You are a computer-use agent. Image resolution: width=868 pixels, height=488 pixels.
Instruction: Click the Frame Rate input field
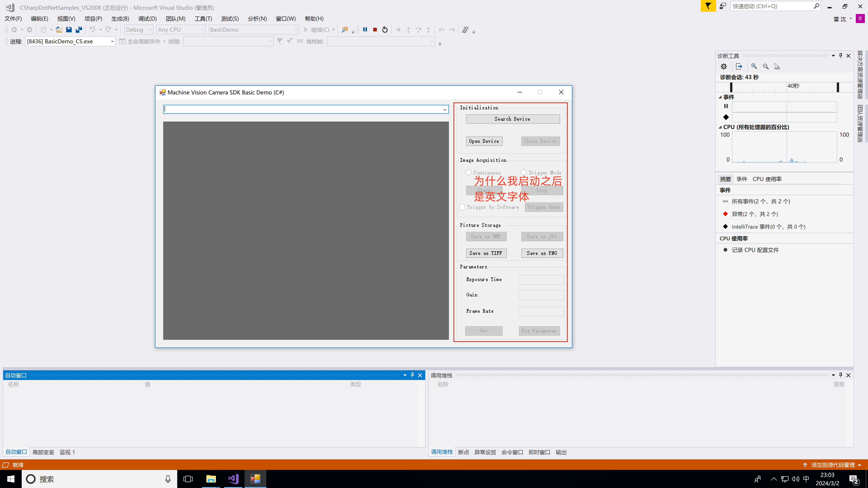tap(541, 311)
